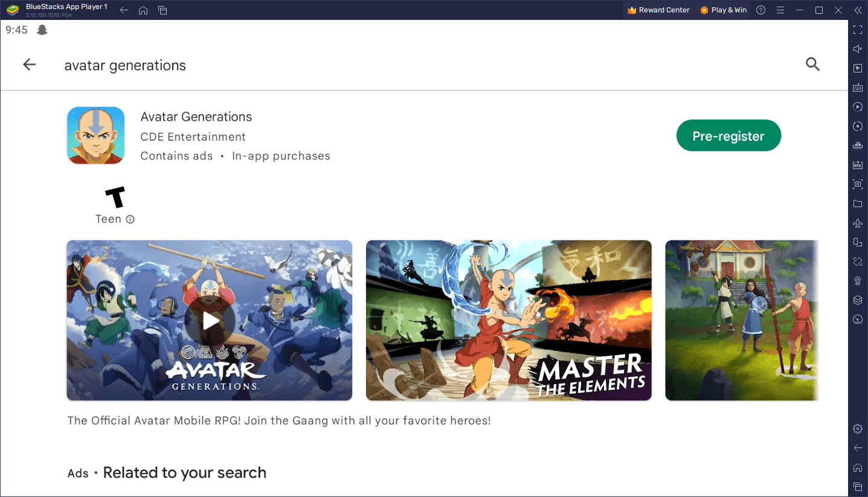Tap the search magnifier icon

(x=812, y=64)
